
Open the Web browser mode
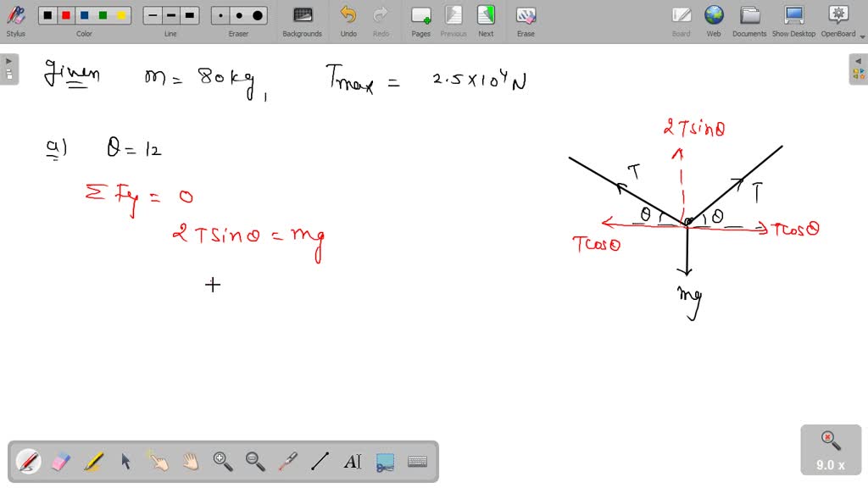click(x=714, y=21)
